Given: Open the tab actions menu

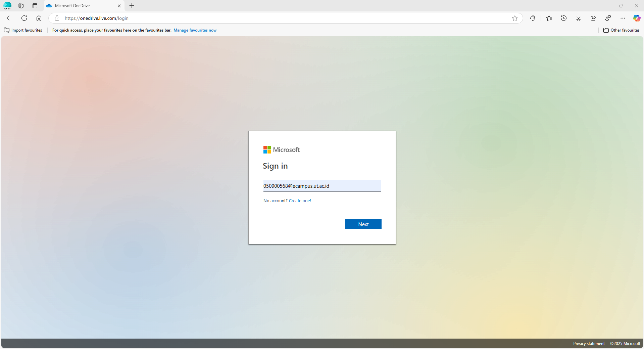Looking at the screenshot, I should pyautogui.click(x=35, y=6).
